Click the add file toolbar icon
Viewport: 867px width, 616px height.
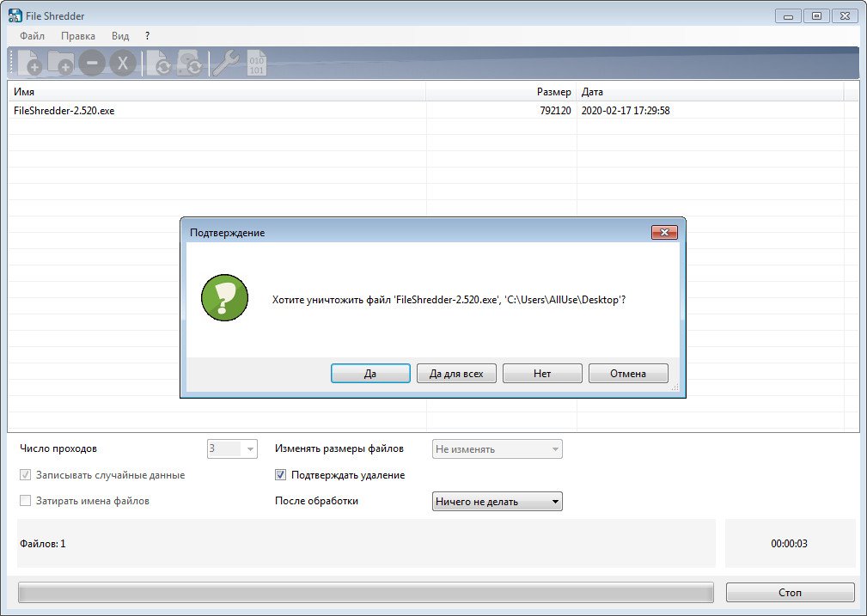(30, 63)
